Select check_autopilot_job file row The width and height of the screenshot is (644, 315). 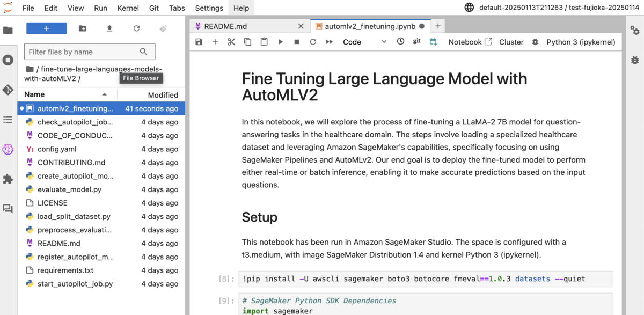(101, 122)
